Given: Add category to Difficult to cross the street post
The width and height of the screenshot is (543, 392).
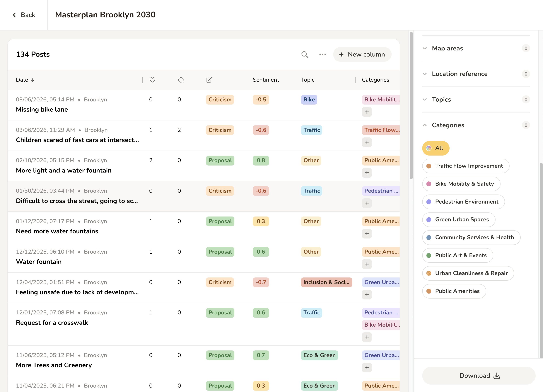Looking at the screenshot, I should click(367, 203).
